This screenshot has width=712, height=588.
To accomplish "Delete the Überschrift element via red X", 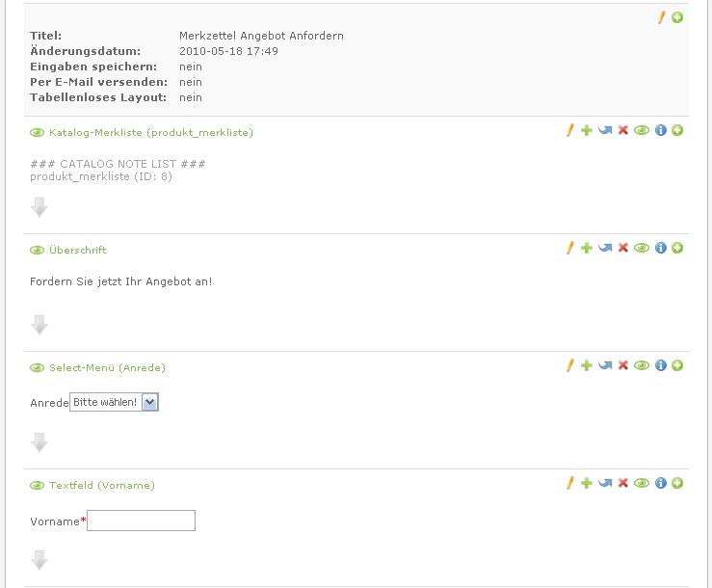I will coord(623,248).
